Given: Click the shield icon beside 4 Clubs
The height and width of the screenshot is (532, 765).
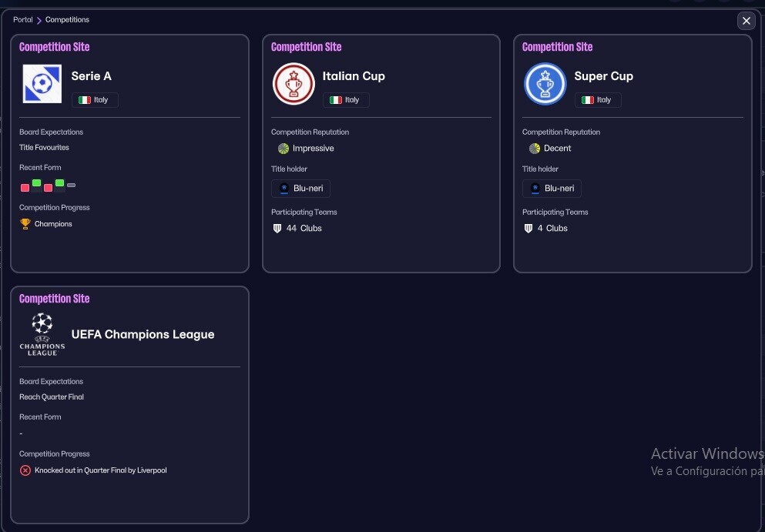Looking at the screenshot, I should point(528,229).
